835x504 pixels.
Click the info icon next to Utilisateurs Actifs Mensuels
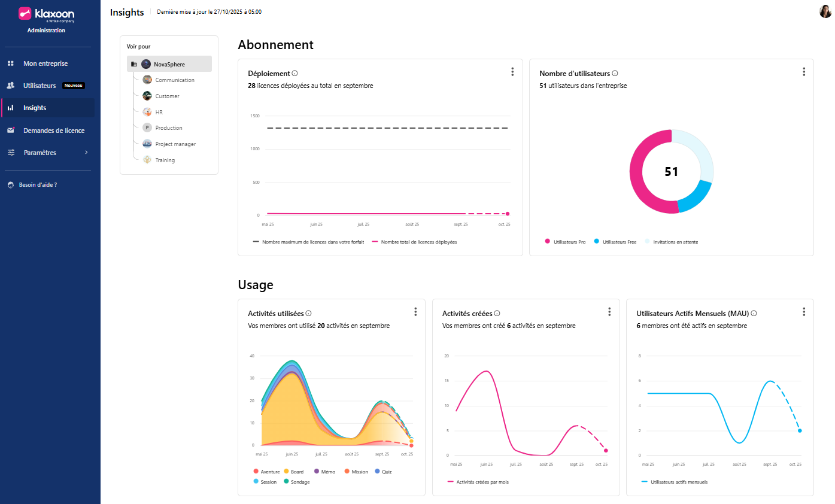coord(754,313)
